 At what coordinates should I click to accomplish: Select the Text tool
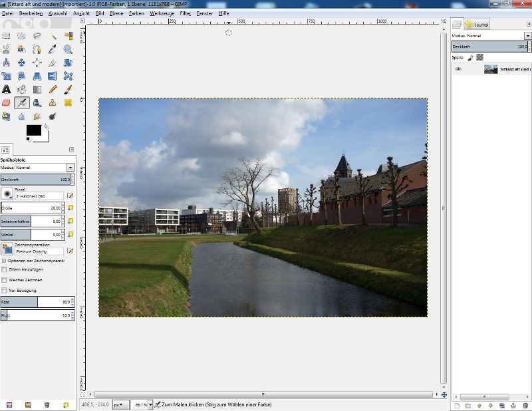[6, 89]
